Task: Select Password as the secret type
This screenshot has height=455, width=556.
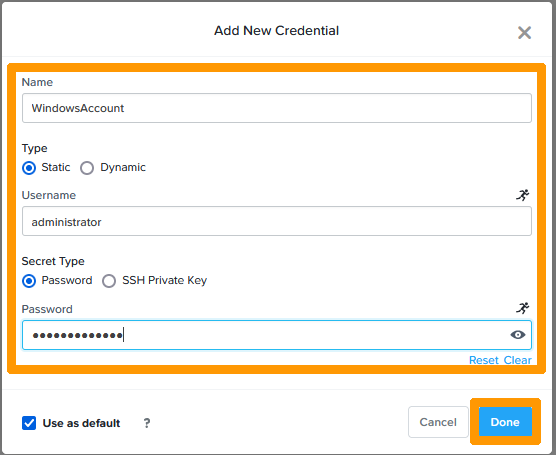Action: point(29,281)
